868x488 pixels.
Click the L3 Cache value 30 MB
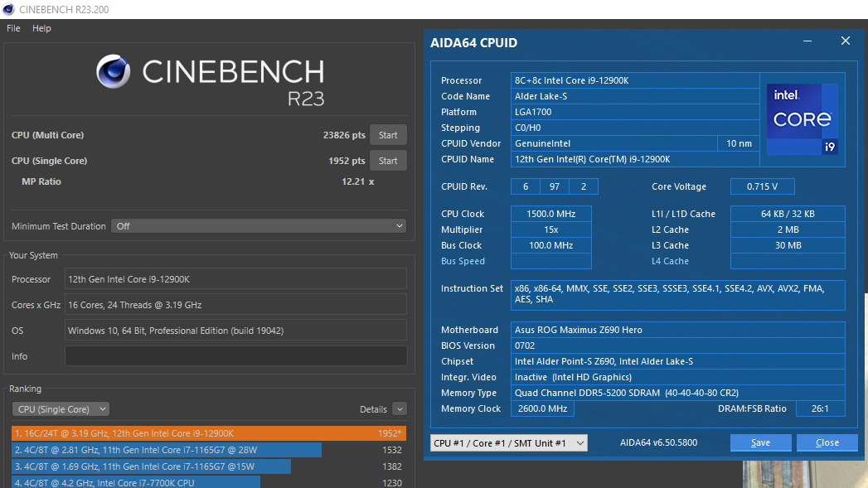788,245
